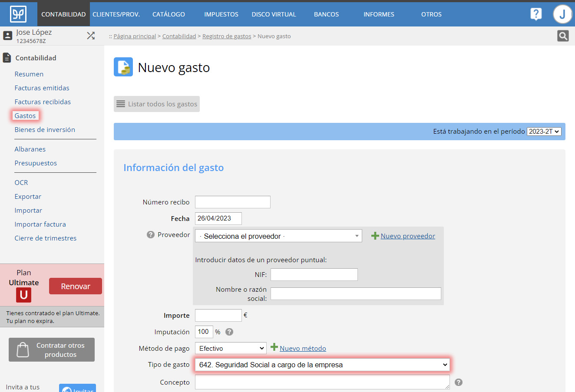575x392 pixels.
Task: Click the Contabilidad sidebar heading
Action: [x=36, y=58]
